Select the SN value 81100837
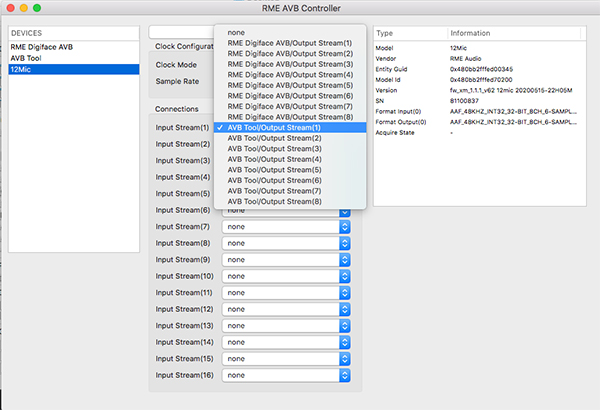This screenshot has width=600, height=410. (x=464, y=101)
